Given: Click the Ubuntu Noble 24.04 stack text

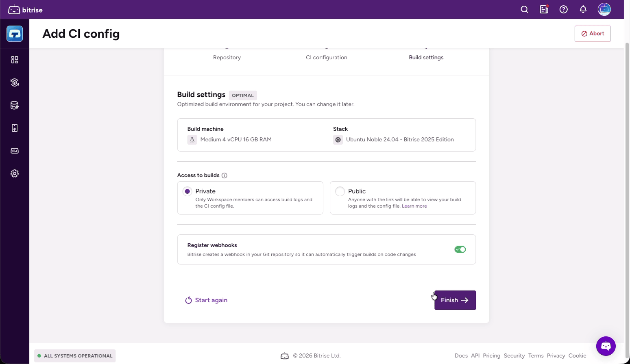Looking at the screenshot, I should click(400, 140).
